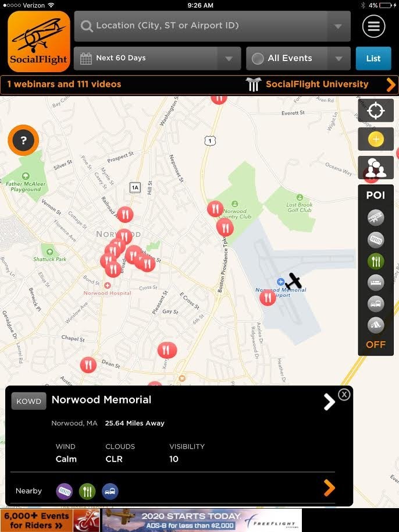Click the purple ticket Nearby icon
399x532 pixels.
[64, 491]
